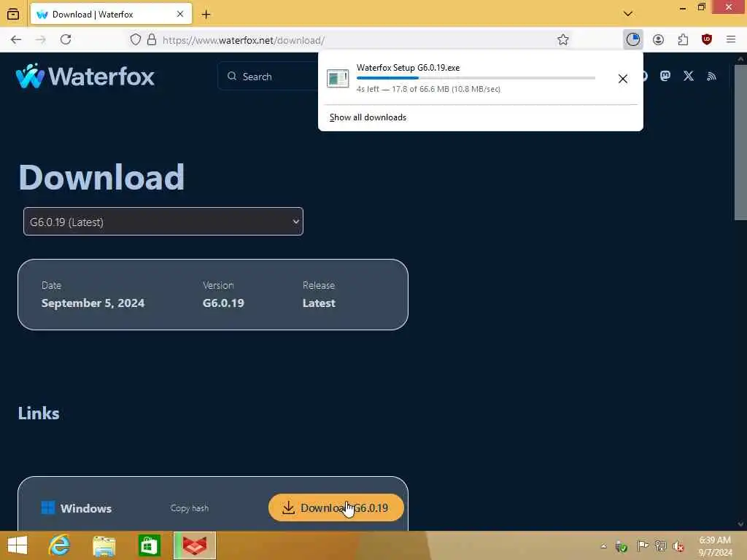Click the Download page heading
Screen dimensions: 747x560
[x=101, y=176]
